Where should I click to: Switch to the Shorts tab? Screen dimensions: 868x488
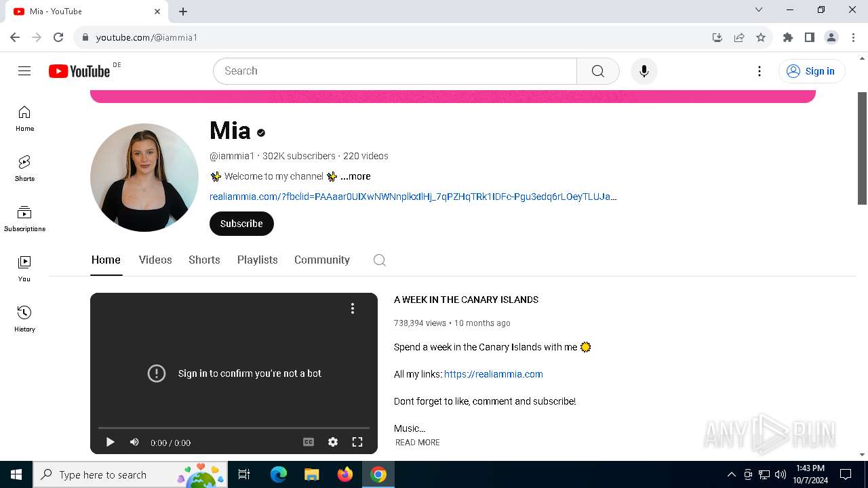pyautogui.click(x=204, y=260)
